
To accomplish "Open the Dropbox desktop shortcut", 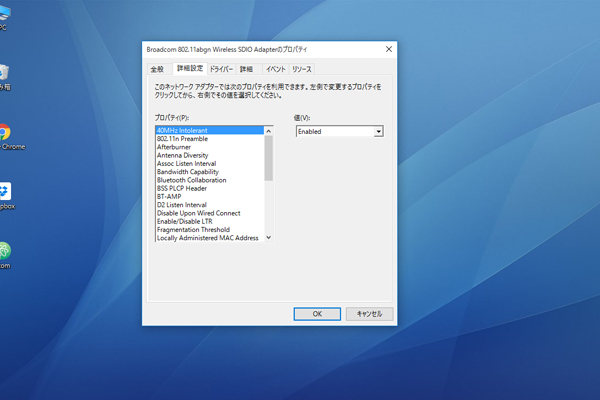I will pyautogui.click(x=5, y=191).
